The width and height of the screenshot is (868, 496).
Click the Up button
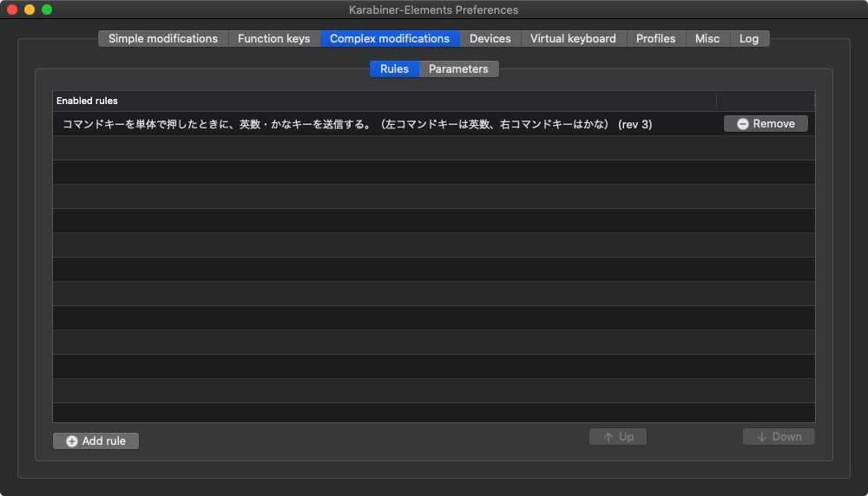tap(618, 437)
